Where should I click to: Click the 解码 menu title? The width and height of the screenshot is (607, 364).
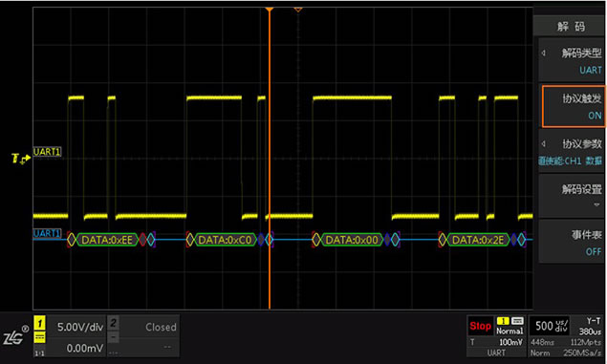click(571, 27)
